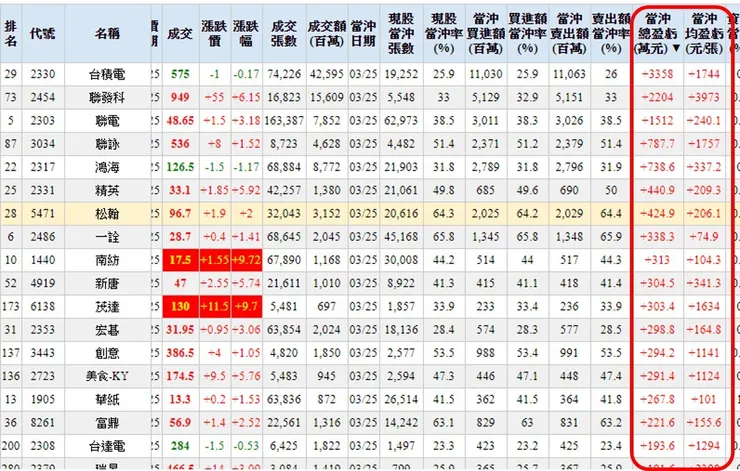
Task: Open stock name 一詮
Action: pos(107,236)
